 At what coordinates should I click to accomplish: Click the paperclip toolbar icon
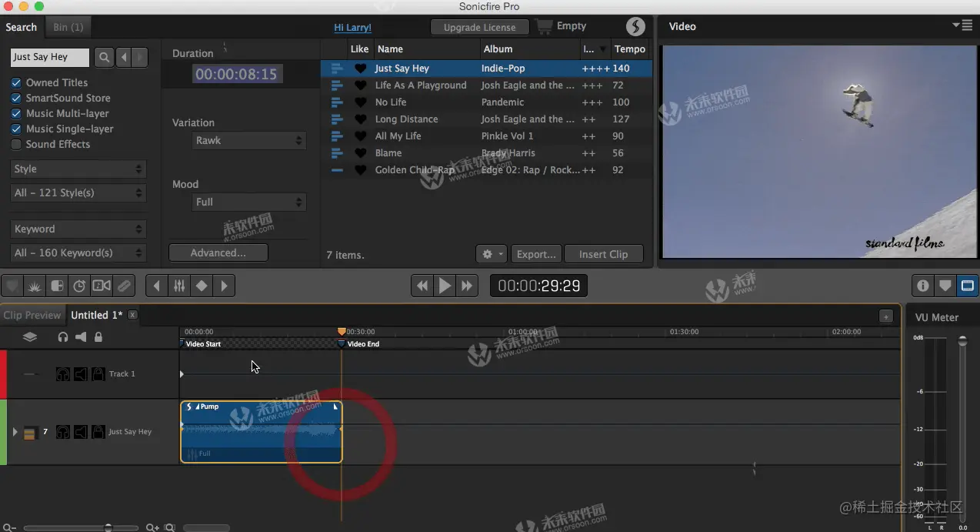point(125,286)
